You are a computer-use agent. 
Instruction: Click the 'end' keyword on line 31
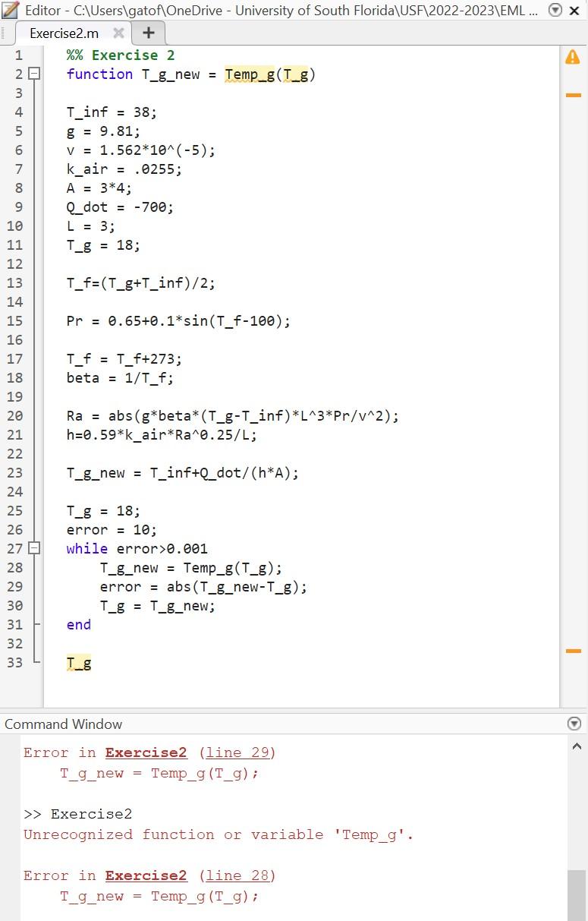[79, 625]
